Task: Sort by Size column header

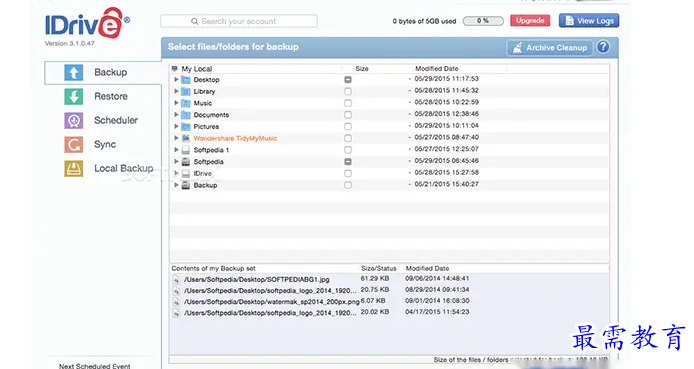Action: click(362, 69)
